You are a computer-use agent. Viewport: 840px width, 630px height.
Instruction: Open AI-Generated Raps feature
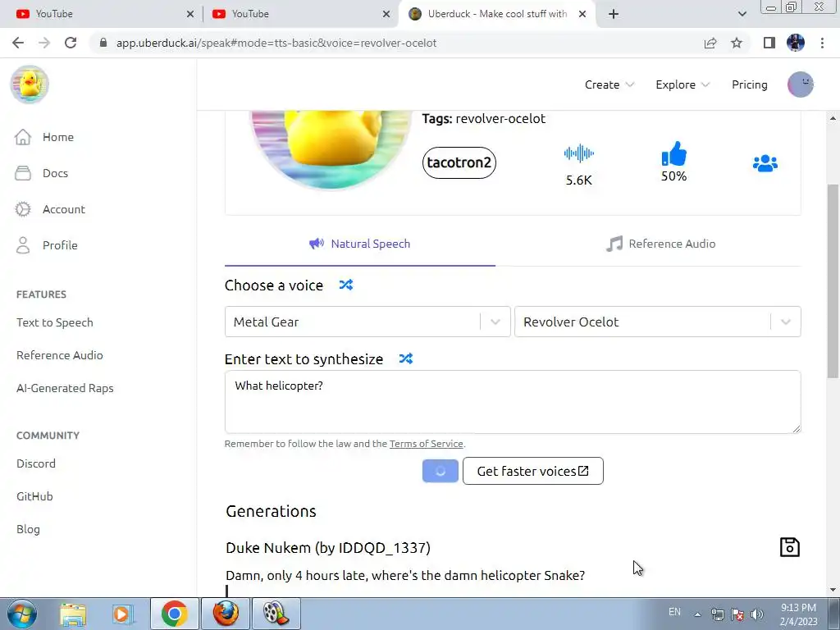(65, 388)
